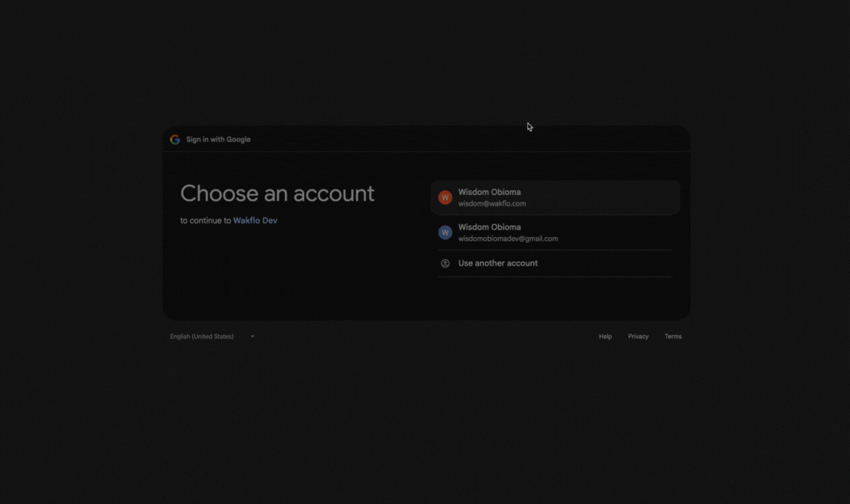Click the Google logo in the header

(175, 139)
